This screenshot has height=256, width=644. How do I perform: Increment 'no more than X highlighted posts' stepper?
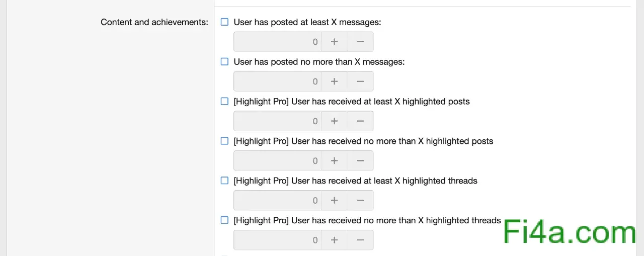(334, 161)
